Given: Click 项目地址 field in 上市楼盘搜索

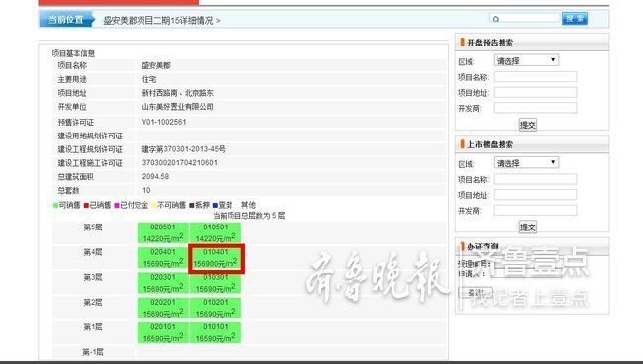Looking at the screenshot, I should click(535, 195).
